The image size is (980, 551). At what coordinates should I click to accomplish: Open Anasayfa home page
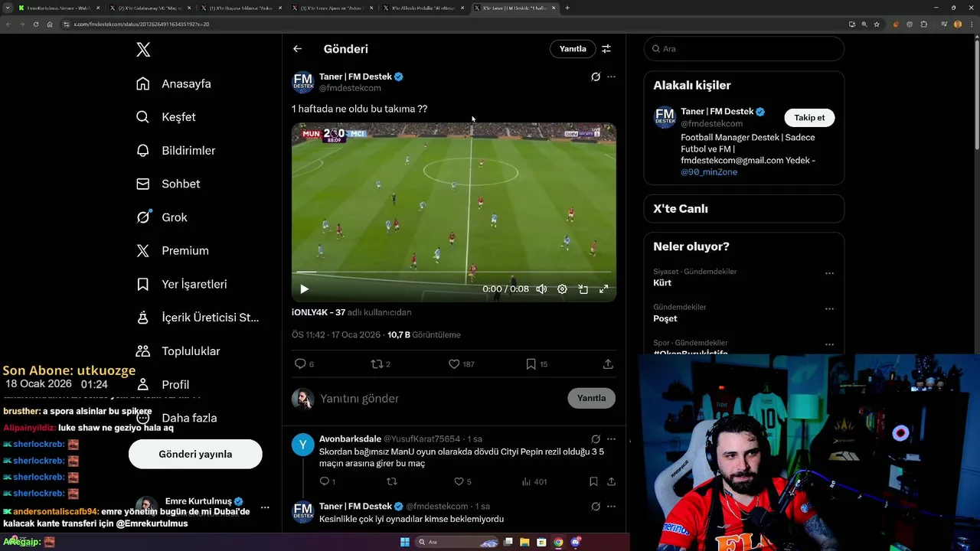click(x=174, y=83)
